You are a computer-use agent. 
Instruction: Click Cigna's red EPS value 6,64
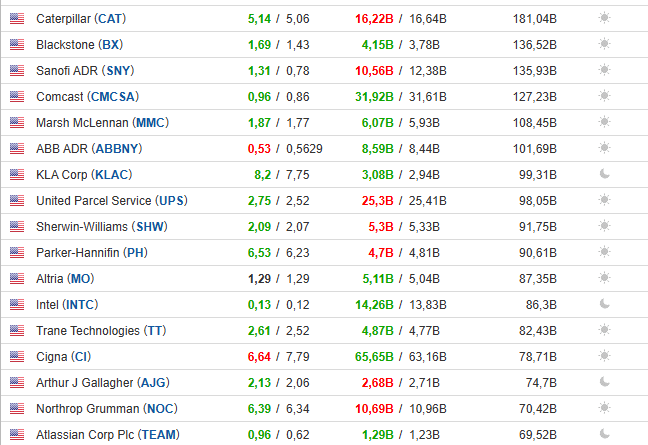(258, 356)
